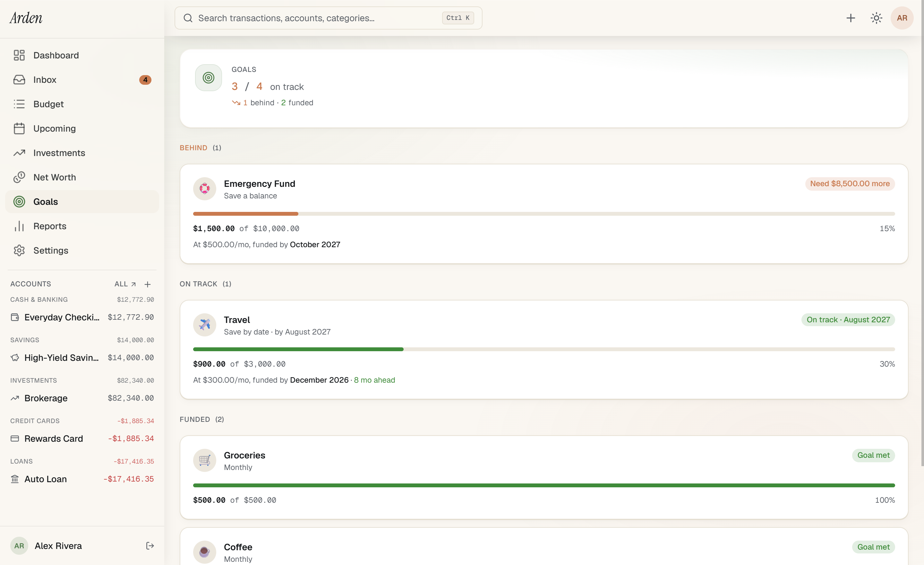The image size is (924, 565).
Task: Click the Brokerage trend icon
Action: (x=15, y=398)
